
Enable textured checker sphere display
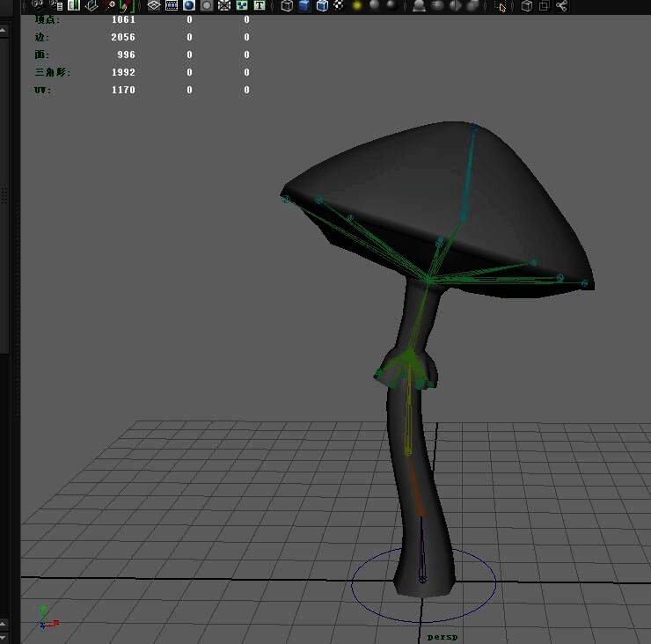(339, 5)
